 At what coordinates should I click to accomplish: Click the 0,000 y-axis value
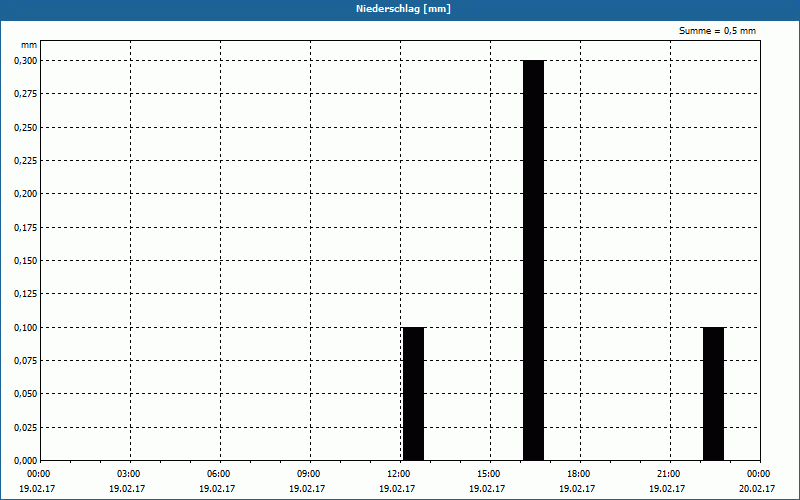(x=26, y=461)
